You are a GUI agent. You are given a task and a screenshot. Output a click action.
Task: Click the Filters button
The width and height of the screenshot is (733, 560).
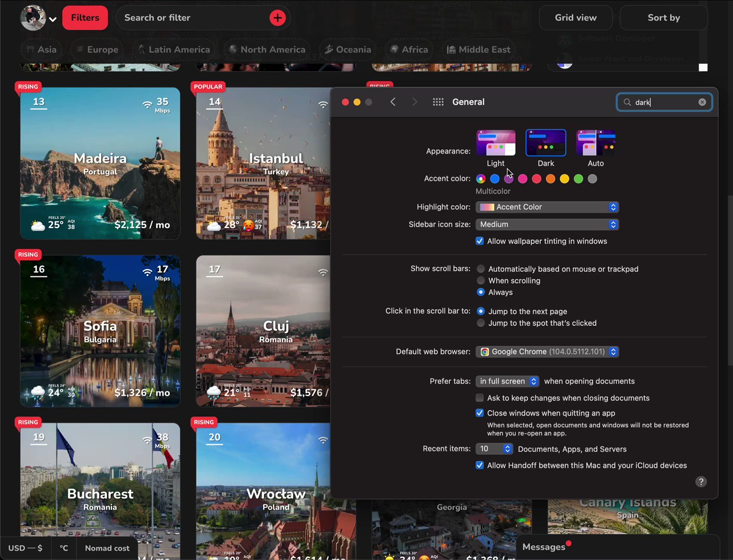(85, 17)
